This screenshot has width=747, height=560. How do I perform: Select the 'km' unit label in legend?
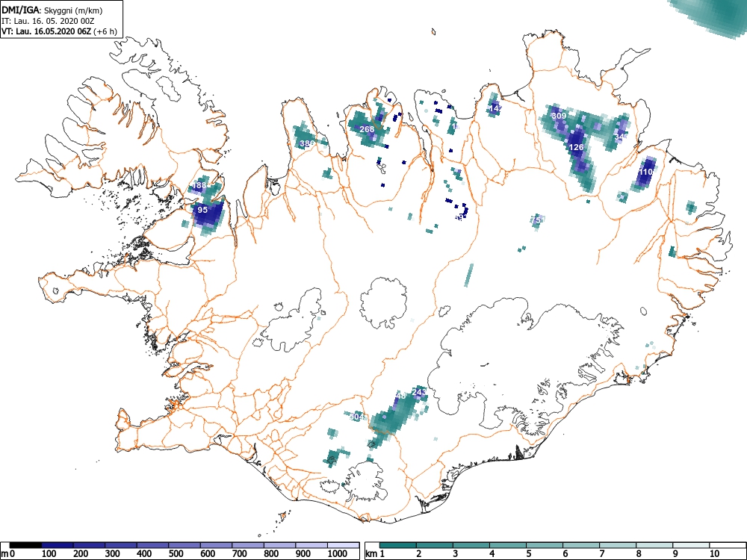click(x=371, y=554)
